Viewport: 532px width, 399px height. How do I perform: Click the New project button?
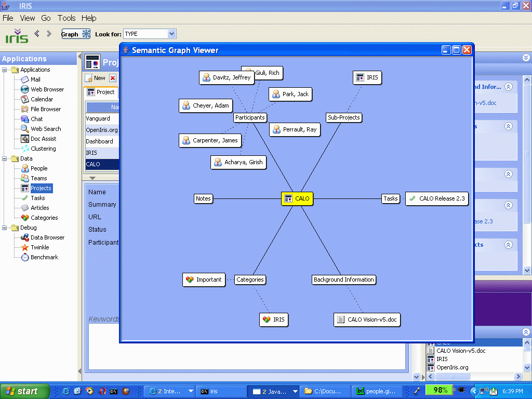coord(96,78)
